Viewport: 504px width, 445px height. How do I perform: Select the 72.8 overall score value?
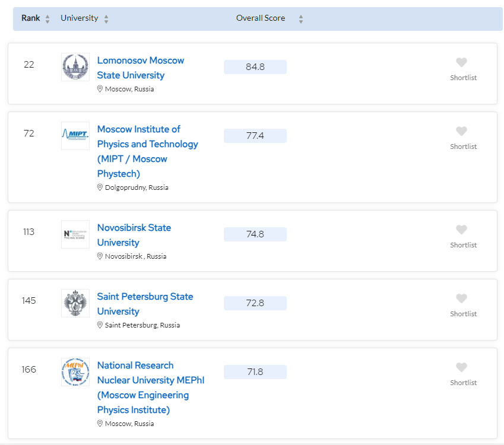click(255, 303)
